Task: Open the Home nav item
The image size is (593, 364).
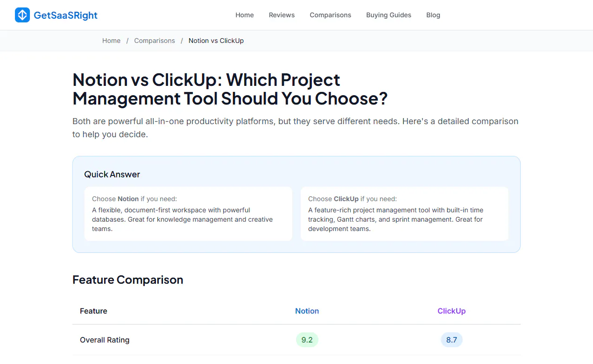Action: [245, 15]
